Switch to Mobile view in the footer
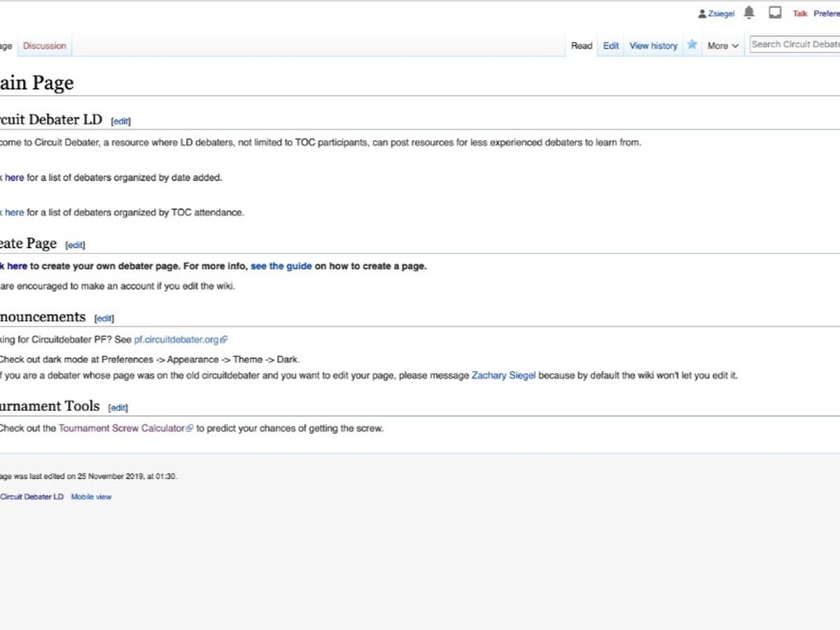This screenshot has height=630, width=840. point(91,497)
